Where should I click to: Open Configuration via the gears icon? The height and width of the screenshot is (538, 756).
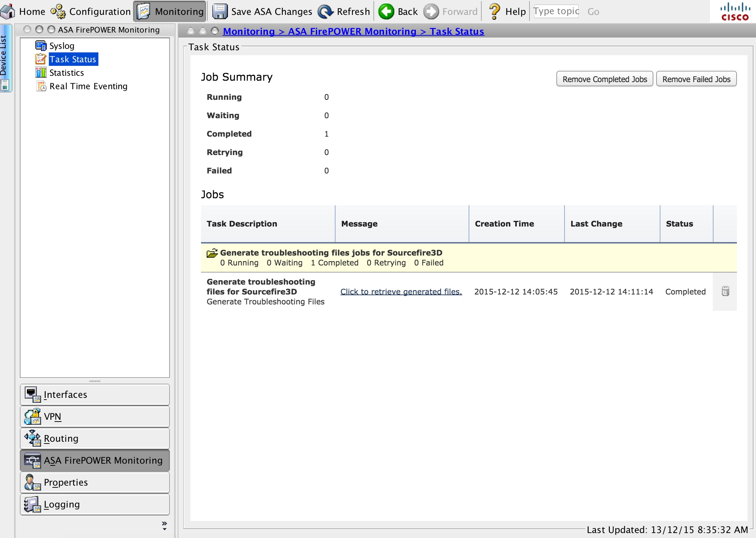58,12
